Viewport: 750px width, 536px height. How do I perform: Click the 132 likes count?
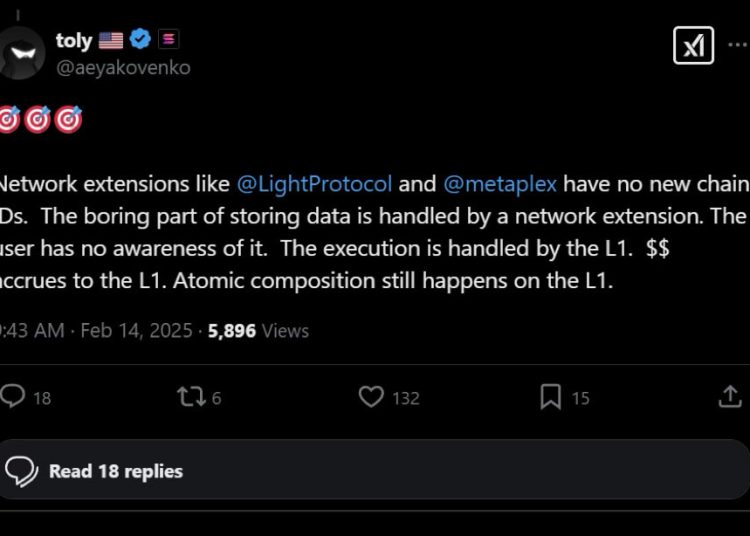coord(405,398)
